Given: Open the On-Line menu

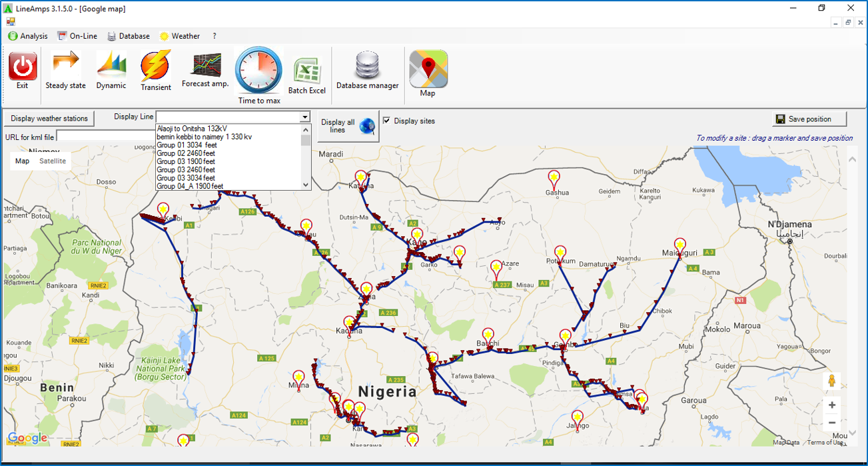Looking at the screenshot, I should point(77,36).
